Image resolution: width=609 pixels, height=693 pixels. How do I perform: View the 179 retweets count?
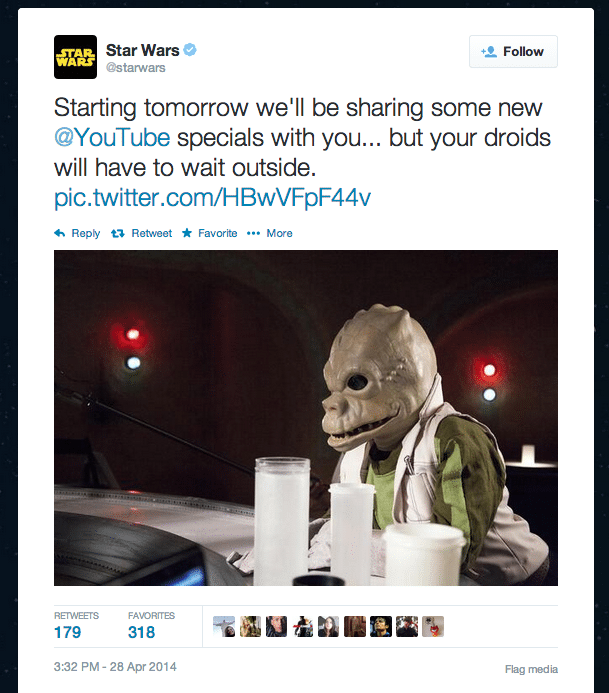click(x=68, y=632)
